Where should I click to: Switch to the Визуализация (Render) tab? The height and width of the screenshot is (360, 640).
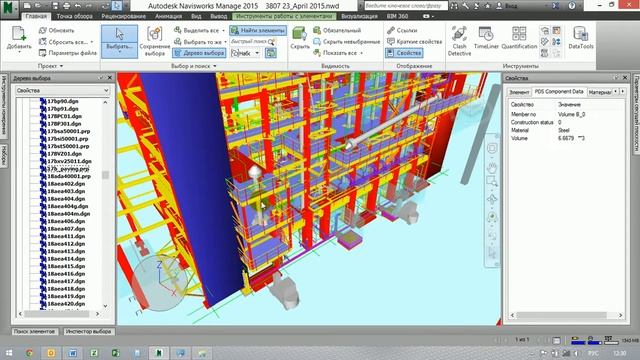tap(359, 16)
